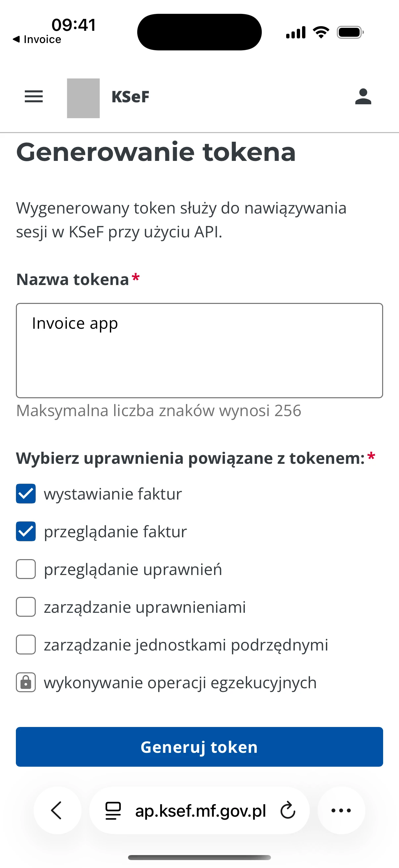Return to Invoice app via status bar link

37,39
